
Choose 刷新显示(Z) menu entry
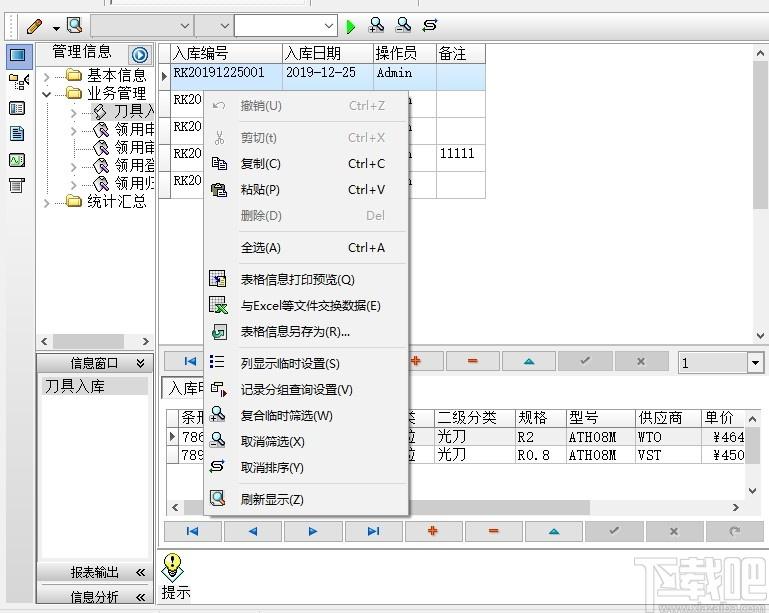(307, 500)
